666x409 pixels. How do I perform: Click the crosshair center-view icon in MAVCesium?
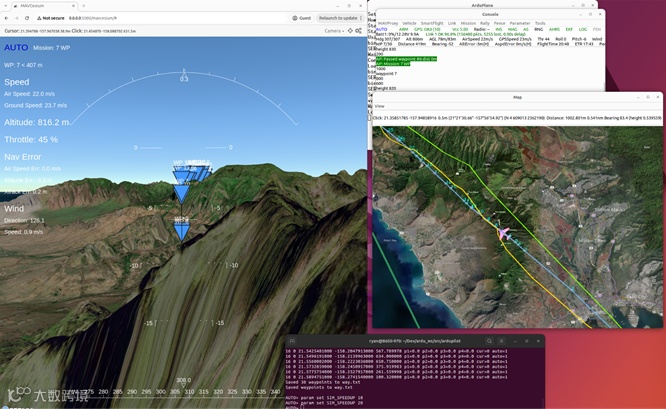pos(350,31)
